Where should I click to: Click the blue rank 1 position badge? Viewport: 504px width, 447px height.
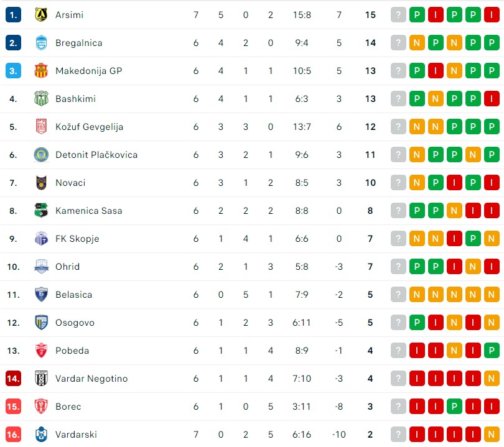coord(13,14)
